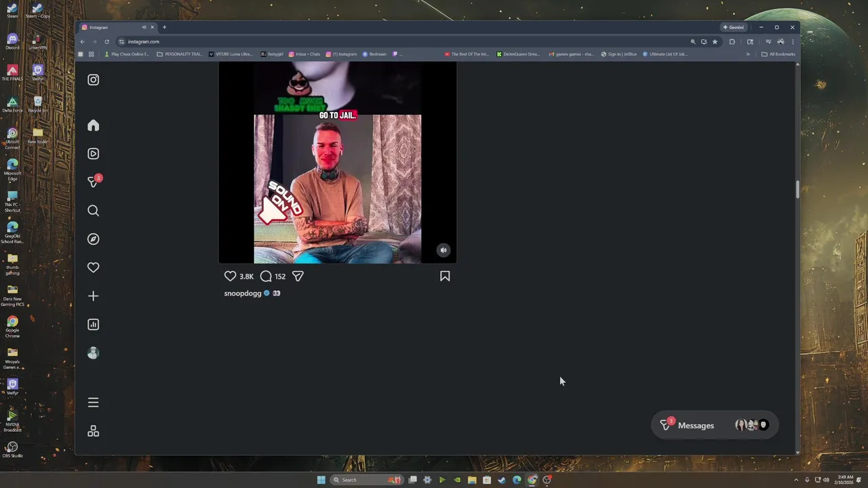868x488 pixels.
Task: Show hidden system tray icons
Action: (x=797, y=480)
